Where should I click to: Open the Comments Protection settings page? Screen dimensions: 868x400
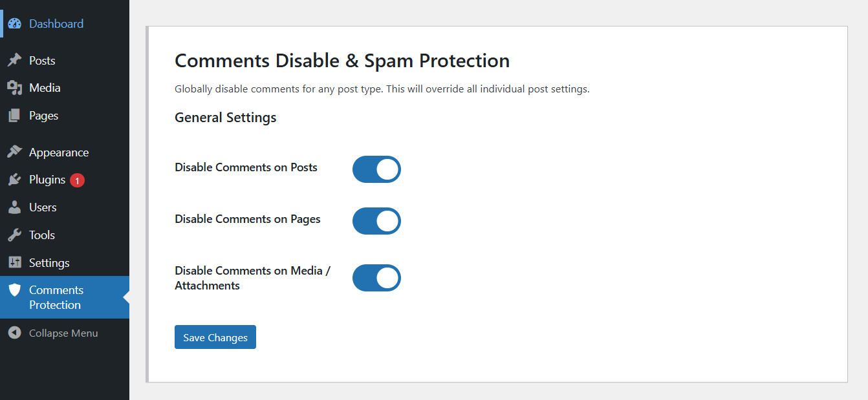point(56,297)
